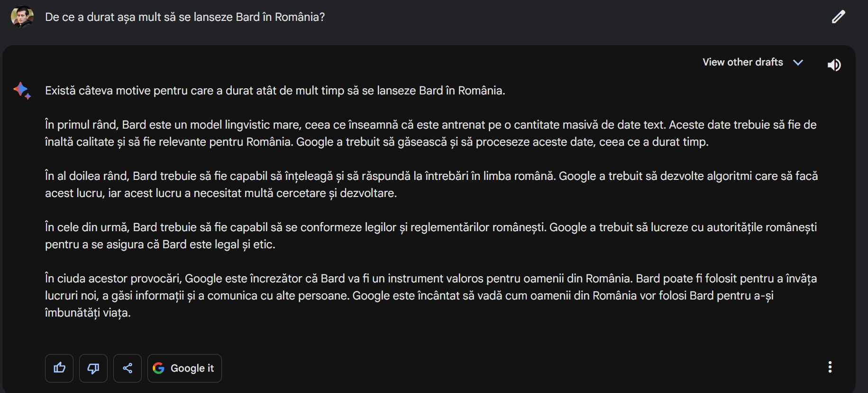Click the Google it button
The width and height of the screenshot is (868, 393).
tap(184, 368)
